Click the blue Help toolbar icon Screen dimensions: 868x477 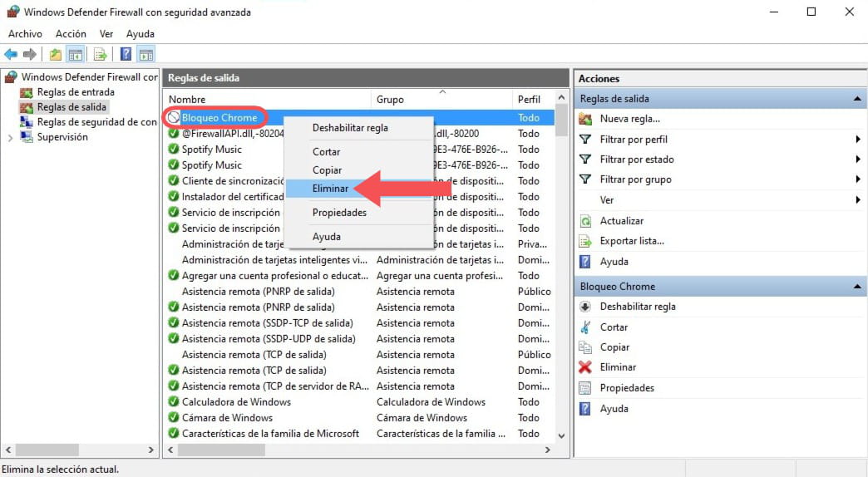[x=126, y=54]
